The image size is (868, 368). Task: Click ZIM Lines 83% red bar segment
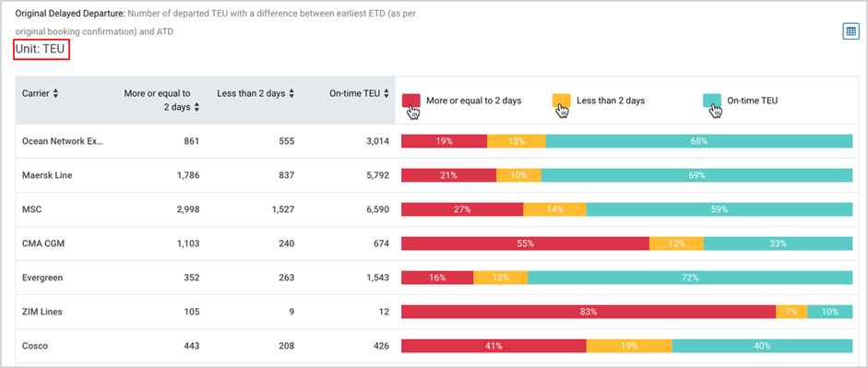(589, 312)
